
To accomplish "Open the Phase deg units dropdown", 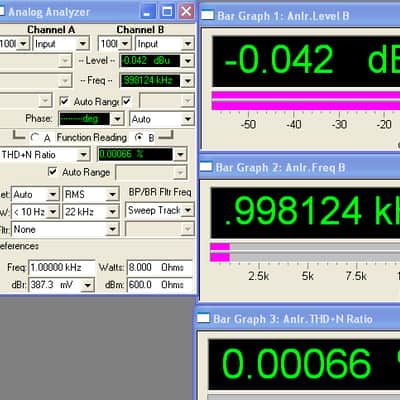I will click(117, 119).
